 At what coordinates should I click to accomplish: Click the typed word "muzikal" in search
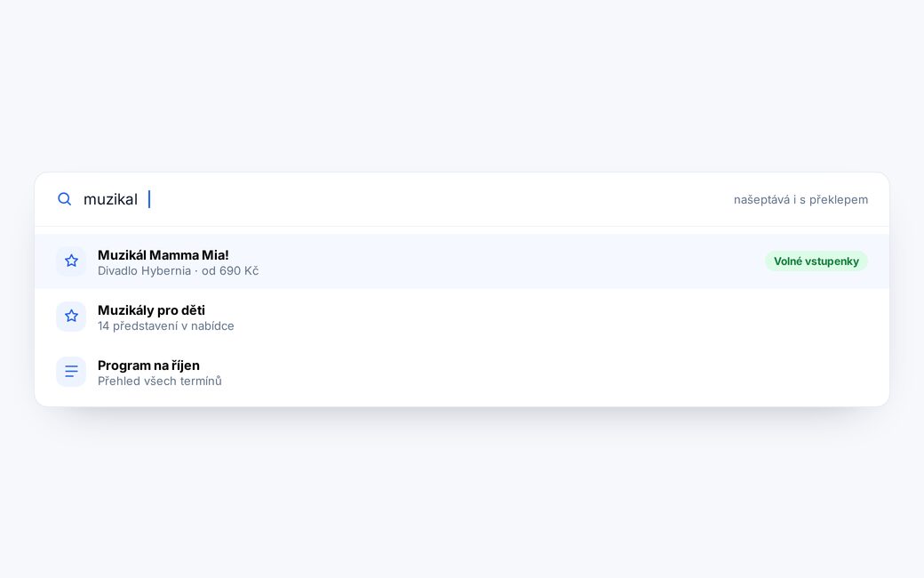(110, 199)
